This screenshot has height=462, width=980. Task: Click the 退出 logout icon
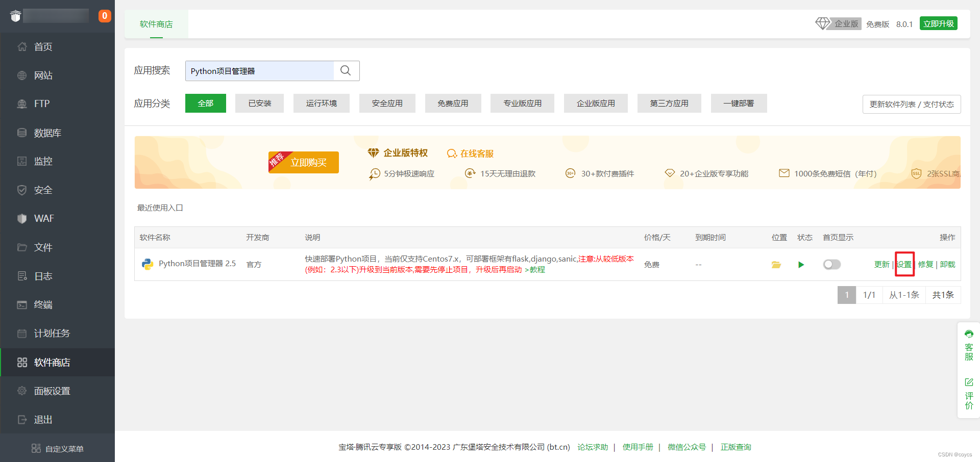click(22, 420)
